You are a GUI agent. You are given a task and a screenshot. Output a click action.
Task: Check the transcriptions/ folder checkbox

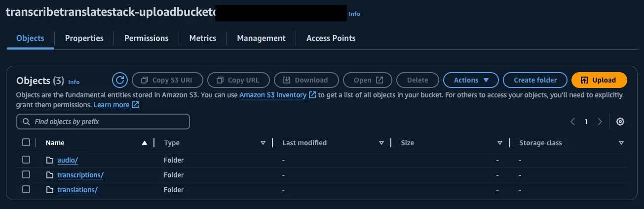click(x=26, y=174)
